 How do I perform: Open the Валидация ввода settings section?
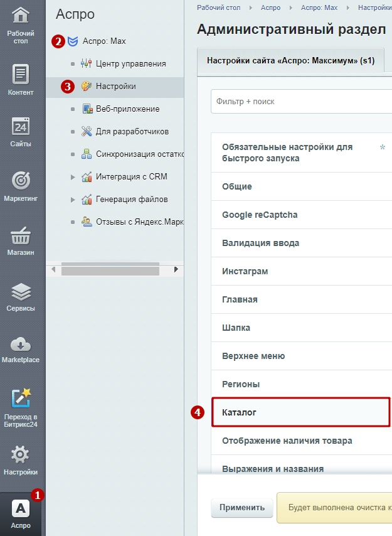pos(302,243)
